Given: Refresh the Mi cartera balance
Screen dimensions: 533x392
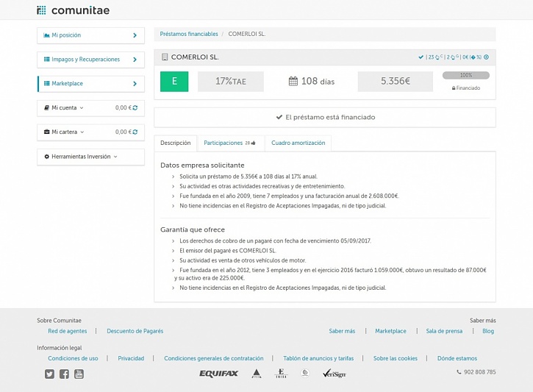Looking at the screenshot, I should tap(135, 132).
